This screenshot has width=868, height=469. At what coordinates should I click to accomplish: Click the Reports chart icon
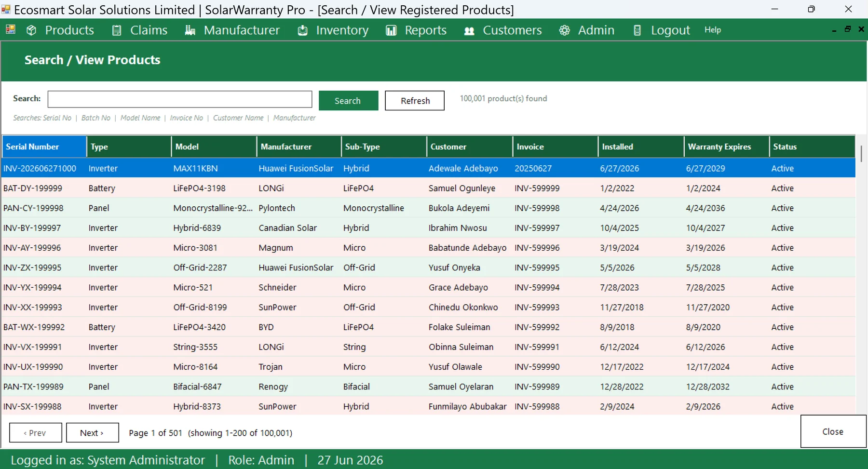coord(391,30)
